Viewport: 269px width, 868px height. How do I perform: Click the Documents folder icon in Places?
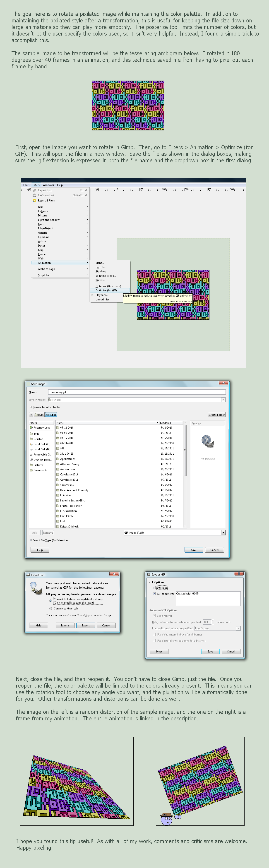pos(31,470)
